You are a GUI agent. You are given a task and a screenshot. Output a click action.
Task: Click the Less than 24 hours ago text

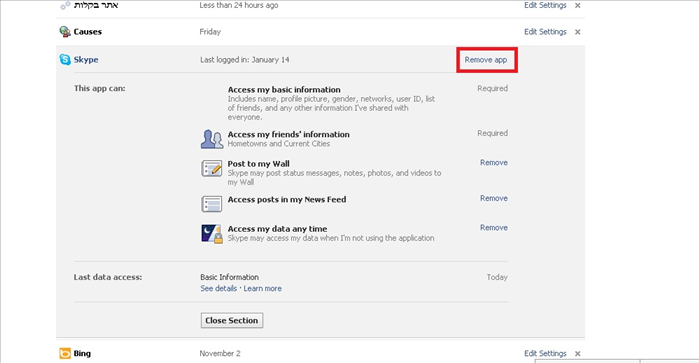point(239,5)
